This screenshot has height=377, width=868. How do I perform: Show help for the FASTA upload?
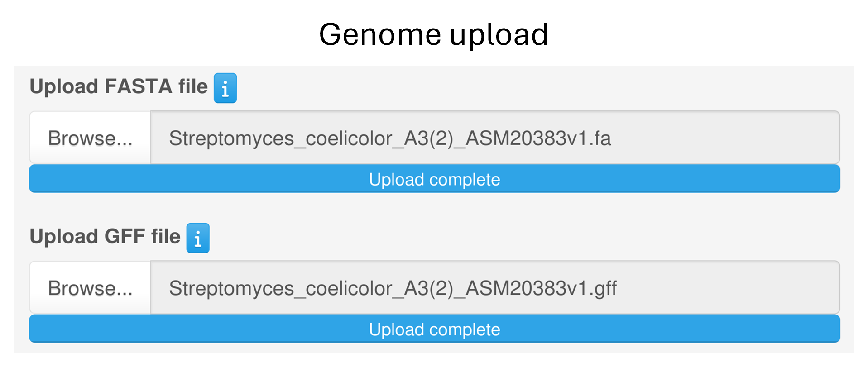tap(225, 88)
